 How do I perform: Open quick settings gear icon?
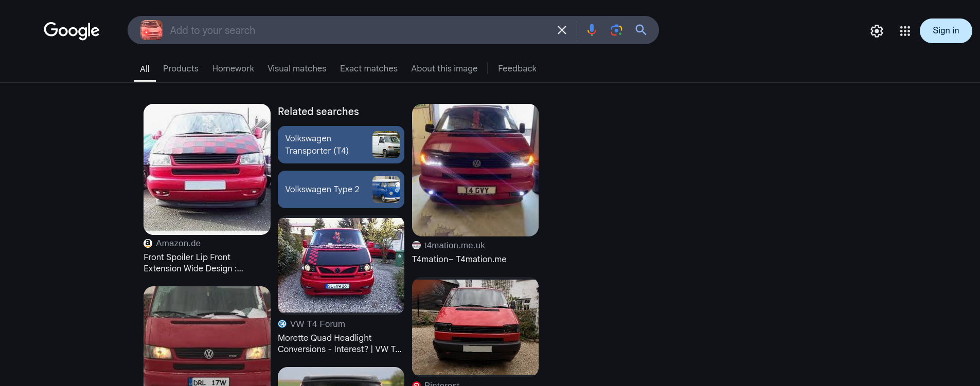coord(877,31)
